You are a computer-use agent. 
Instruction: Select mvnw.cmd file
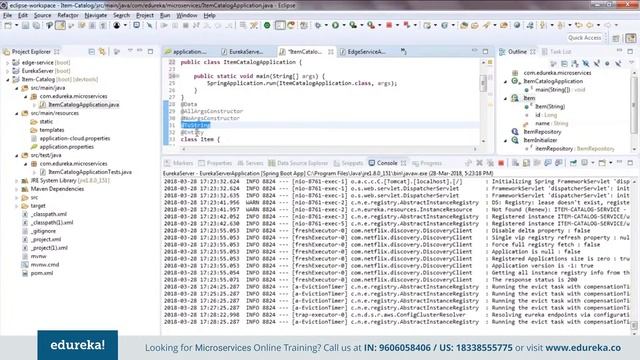coord(45,265)
